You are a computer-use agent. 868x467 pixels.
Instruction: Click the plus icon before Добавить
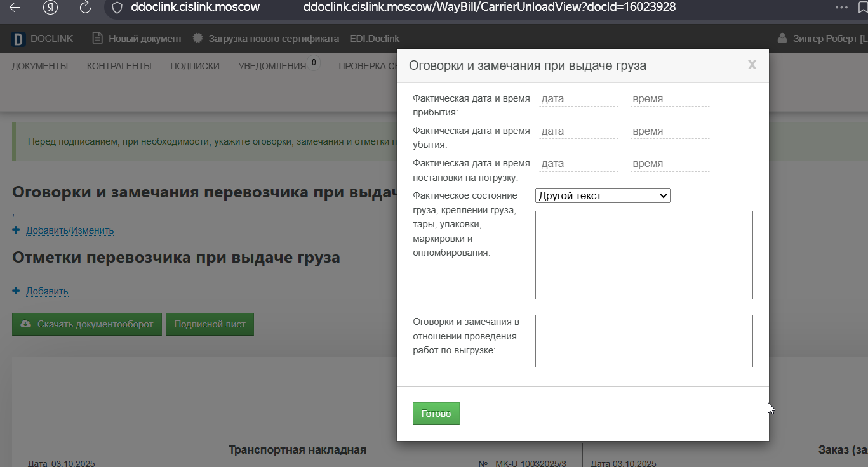tap(16, 291)
